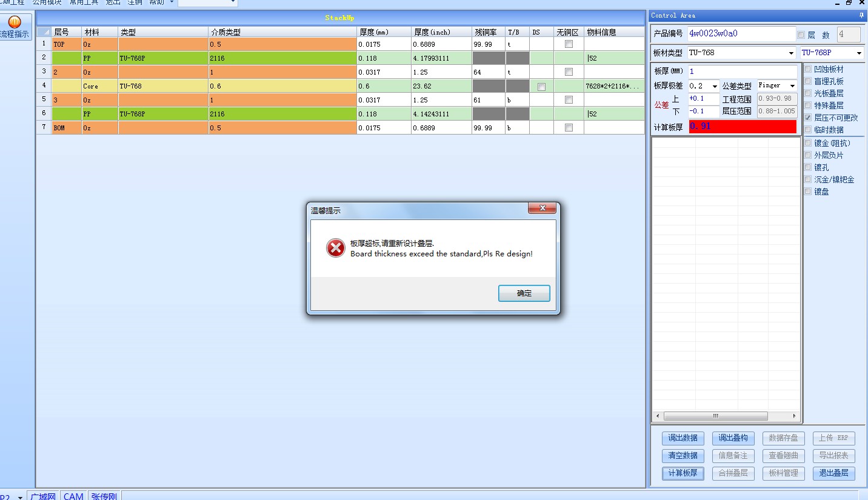Click the 介质类型 column header
Viewport: 868px width, 500px height.
click(282, 32)
